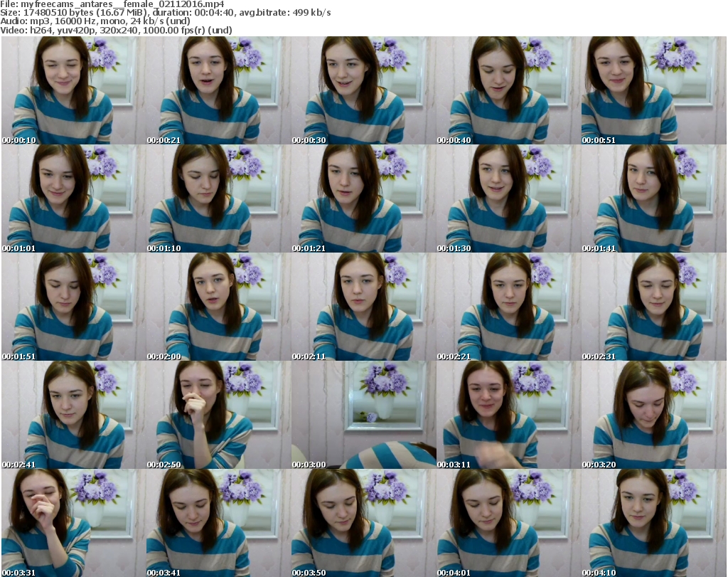
Task: Choose the thumbnail stamped 00:02:31
Action: [653, 307]
